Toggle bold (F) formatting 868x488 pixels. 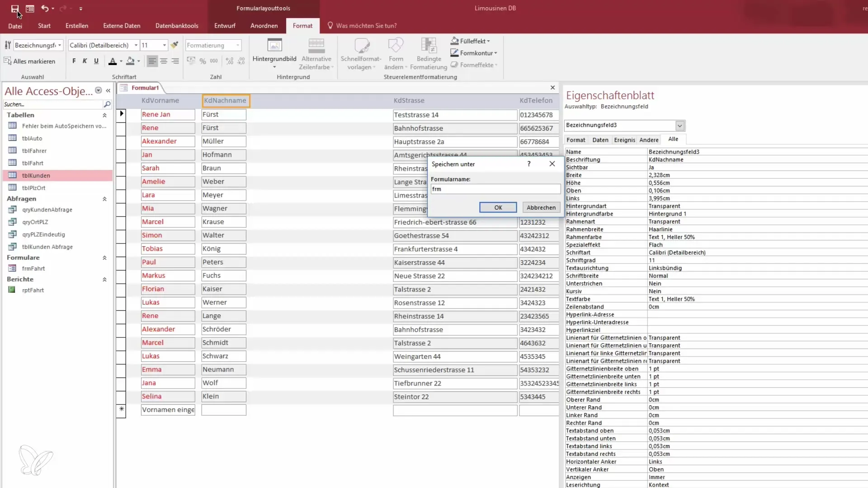pyautogui.click(x=74, y=61)
